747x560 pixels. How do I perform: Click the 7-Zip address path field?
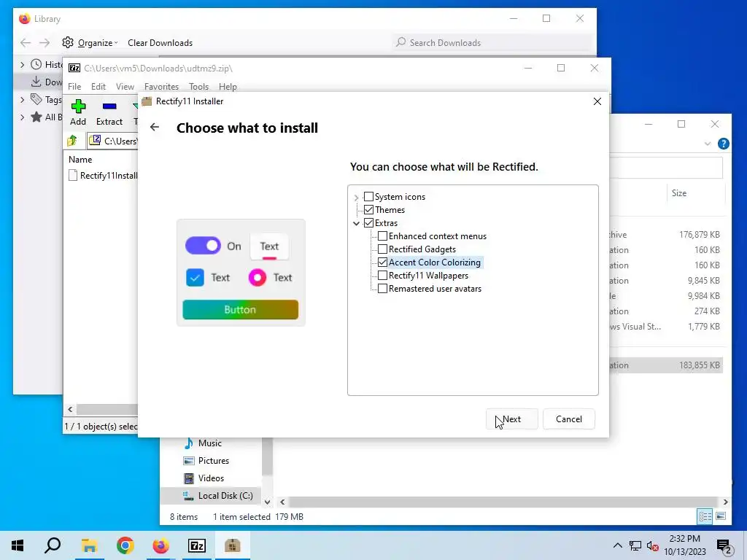(x=113, y=141)
